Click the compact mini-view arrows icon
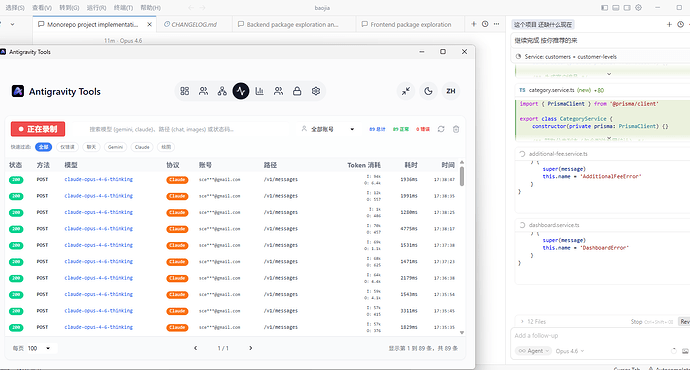The image size is (690, 370). tap(406, 91)
